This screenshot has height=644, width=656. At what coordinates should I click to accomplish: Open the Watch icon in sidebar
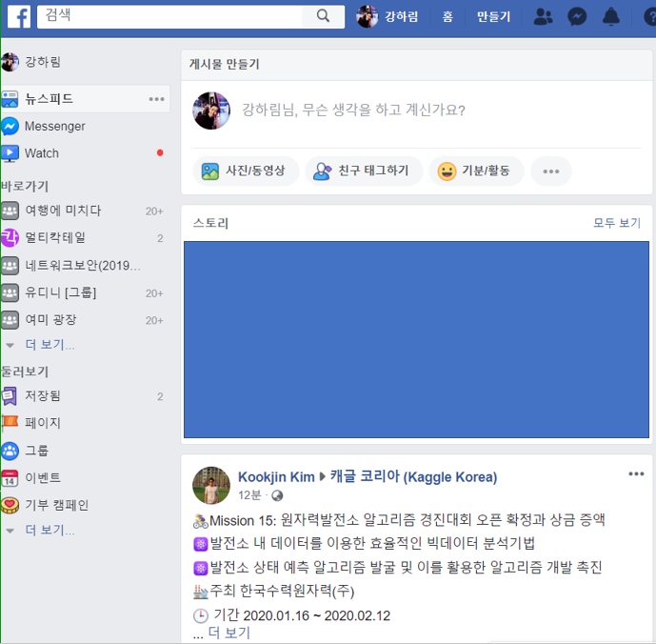coord(10,153)
